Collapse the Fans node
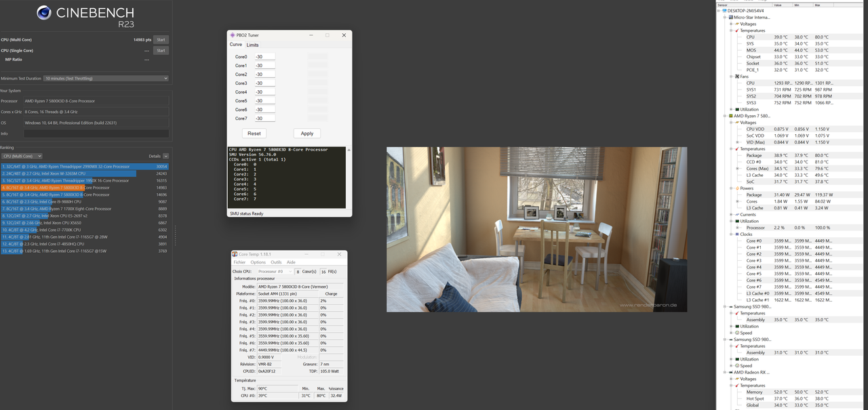Image resolution: width=868 pixels, height=410 pixels. 732,77
